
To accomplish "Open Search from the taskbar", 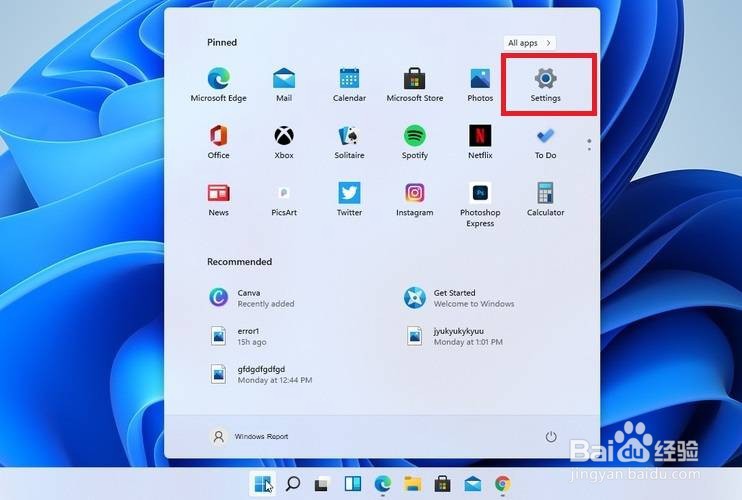I will pos(293,483).
